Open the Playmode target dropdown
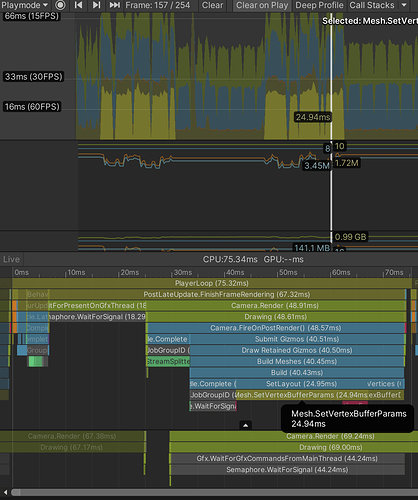 25,5
